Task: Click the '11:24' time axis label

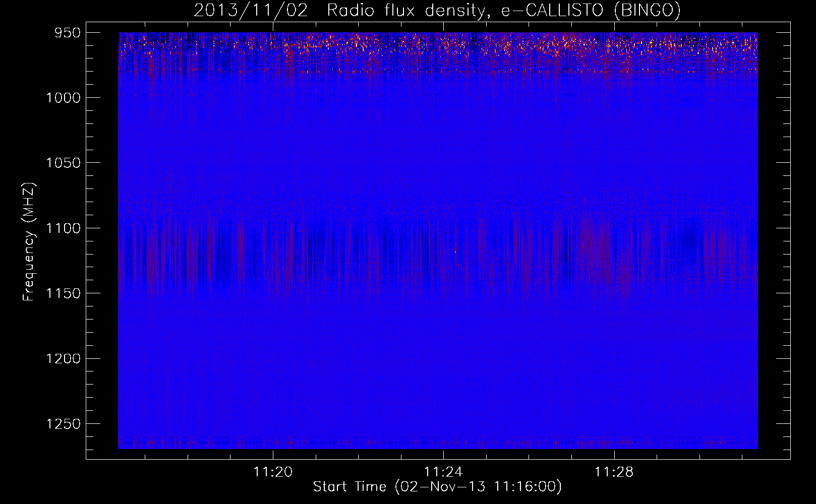Action: point(443,472)
